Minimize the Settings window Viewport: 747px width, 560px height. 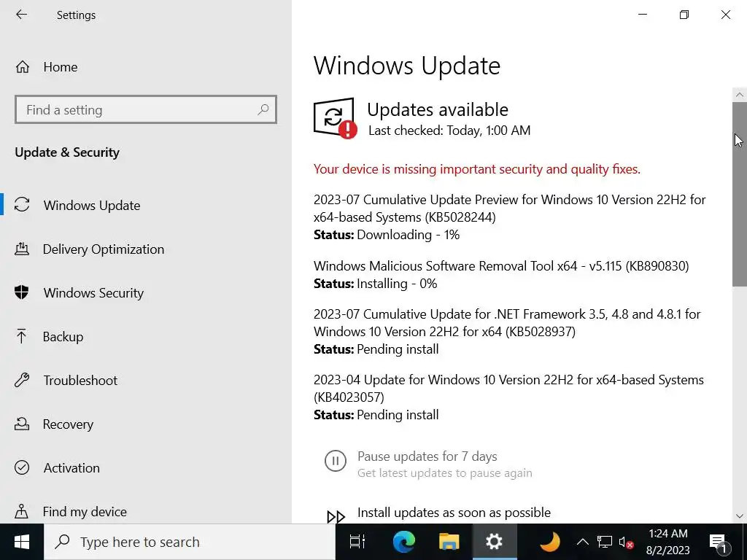click(643, 15)
